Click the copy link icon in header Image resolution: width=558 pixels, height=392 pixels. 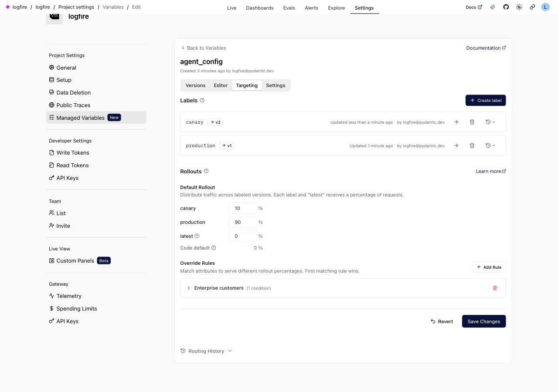tap(532, 7)
